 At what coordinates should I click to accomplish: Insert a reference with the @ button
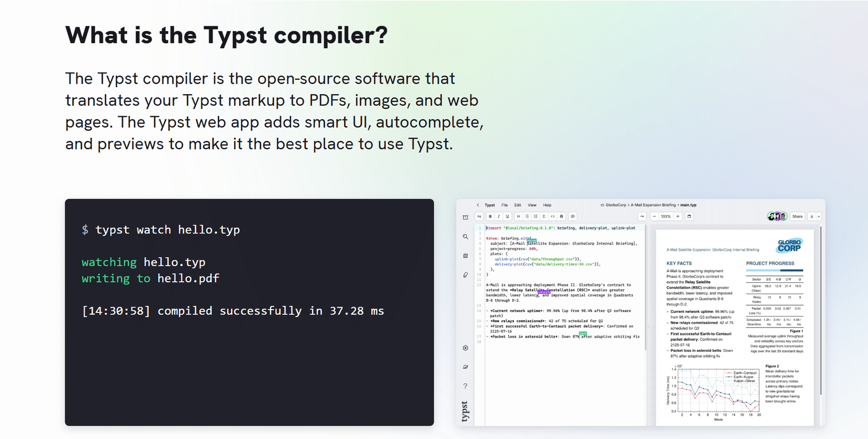561,217
